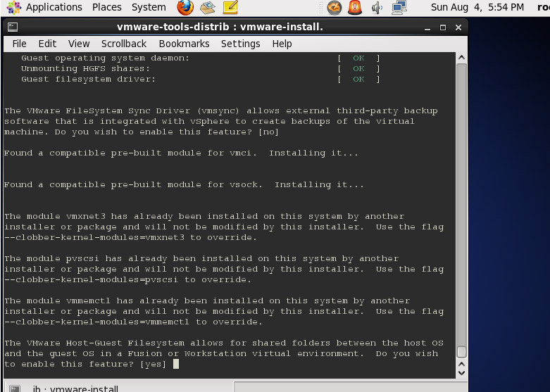
Task: Open the Bookmarks menu
Action: 184,44
